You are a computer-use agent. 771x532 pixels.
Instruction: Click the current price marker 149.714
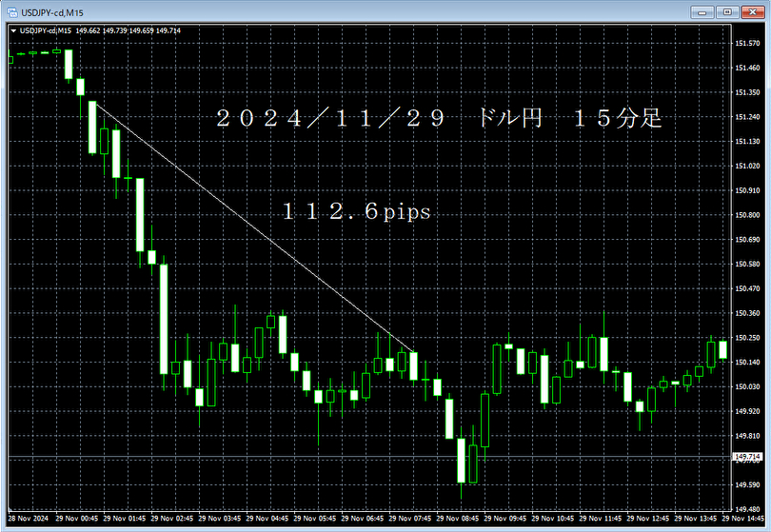747,457
